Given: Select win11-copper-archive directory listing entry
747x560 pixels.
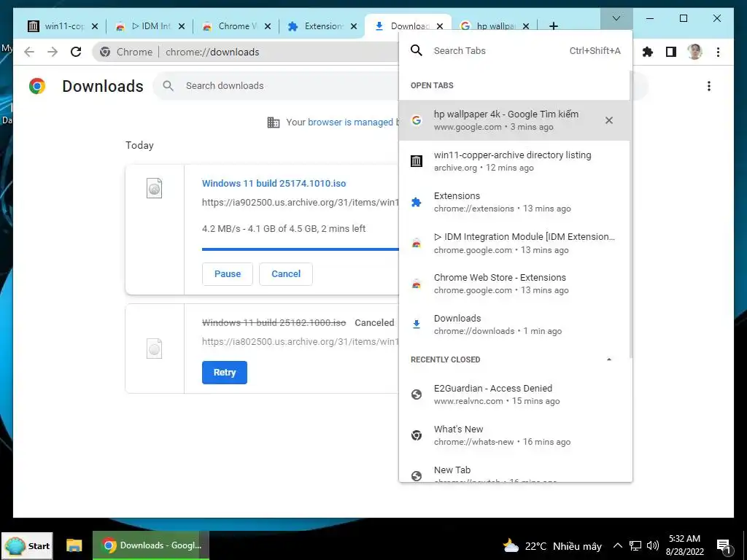Looking at the screenshot, I should click(514, 161).
